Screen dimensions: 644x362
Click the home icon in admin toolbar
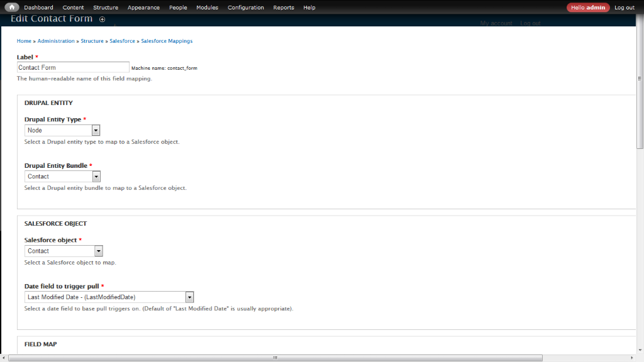[x=11, y=7]
